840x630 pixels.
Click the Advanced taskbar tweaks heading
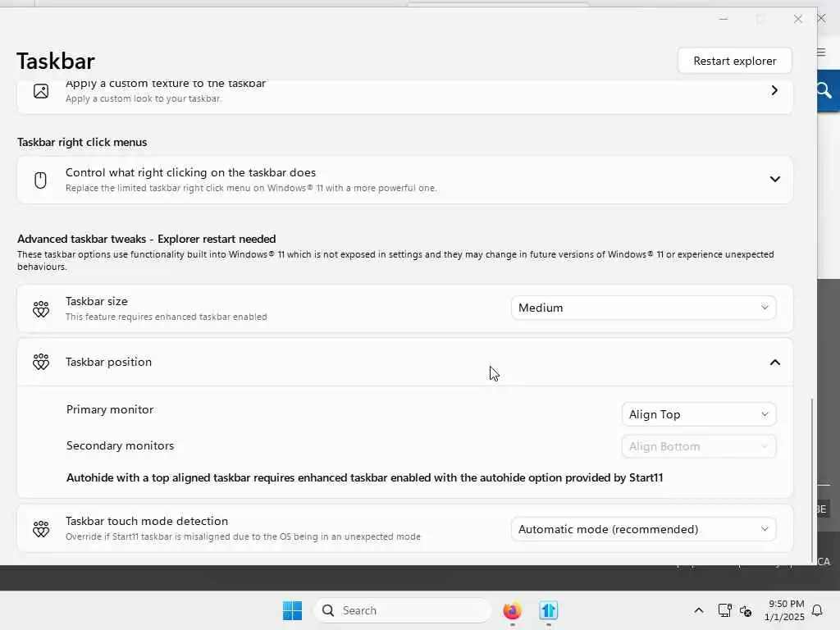147,239
